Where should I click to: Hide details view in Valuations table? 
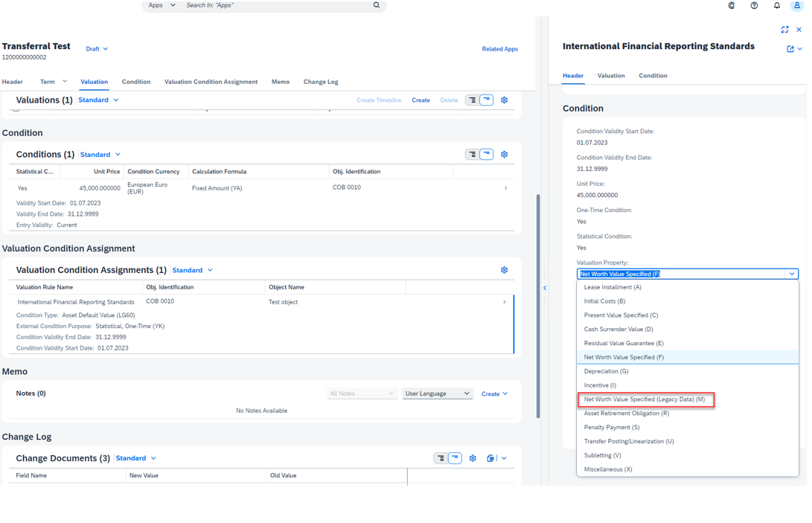pyautogui.click(x=486, y=100)
